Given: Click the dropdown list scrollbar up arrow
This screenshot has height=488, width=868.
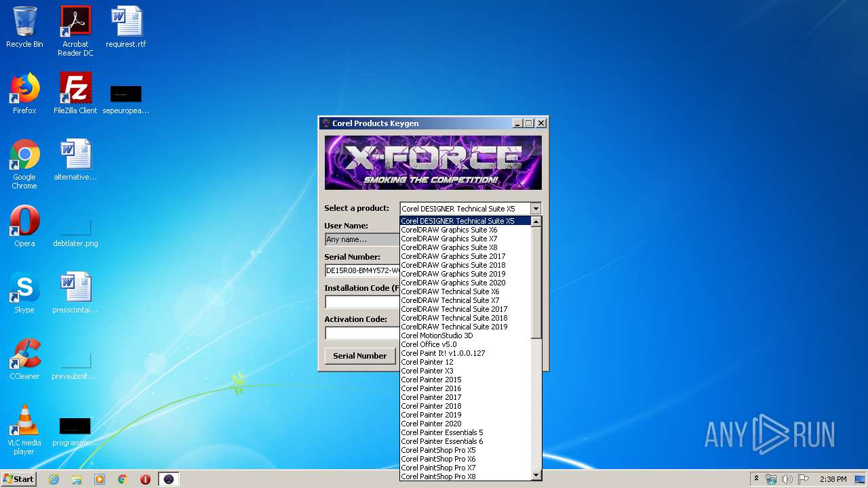Looking at the screenshot, I should pyautogui.click(x=536, y=222).
